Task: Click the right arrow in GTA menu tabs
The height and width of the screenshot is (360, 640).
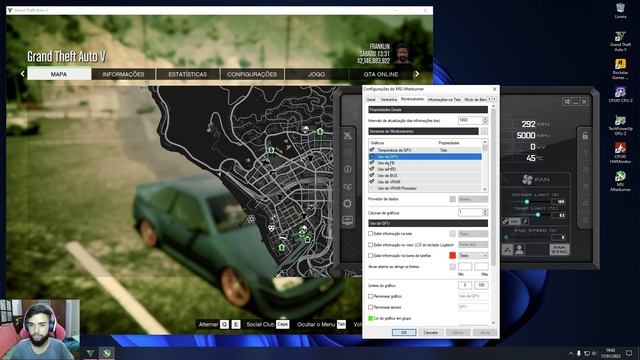Action: (417, 74)
